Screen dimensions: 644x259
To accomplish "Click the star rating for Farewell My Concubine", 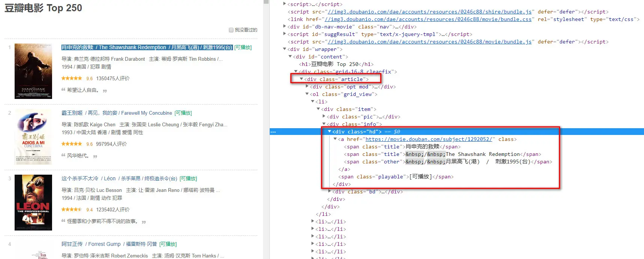I will [x=72, y=144].
